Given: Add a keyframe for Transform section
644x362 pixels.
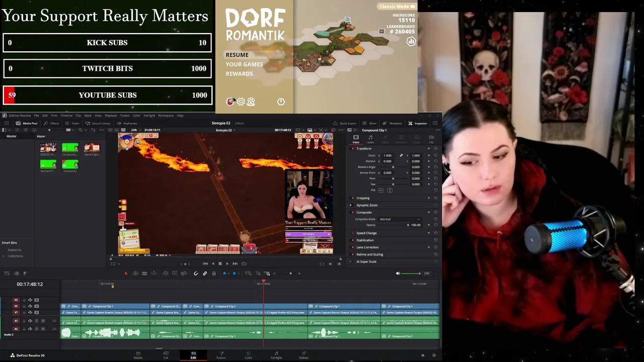Looking at the screenshot, I should pyautogui.click(x=429, y=149).
